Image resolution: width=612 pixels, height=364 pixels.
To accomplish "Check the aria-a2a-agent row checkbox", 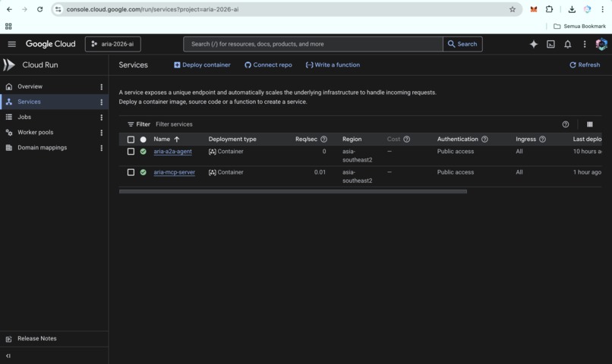I will tap(131, 151).
